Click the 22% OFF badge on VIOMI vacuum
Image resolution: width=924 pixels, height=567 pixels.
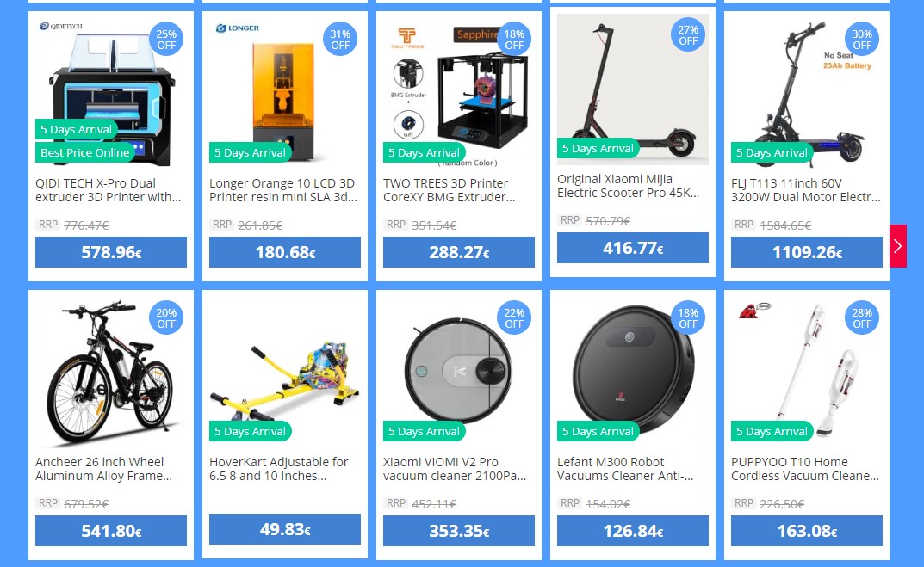tap(514, 318)
